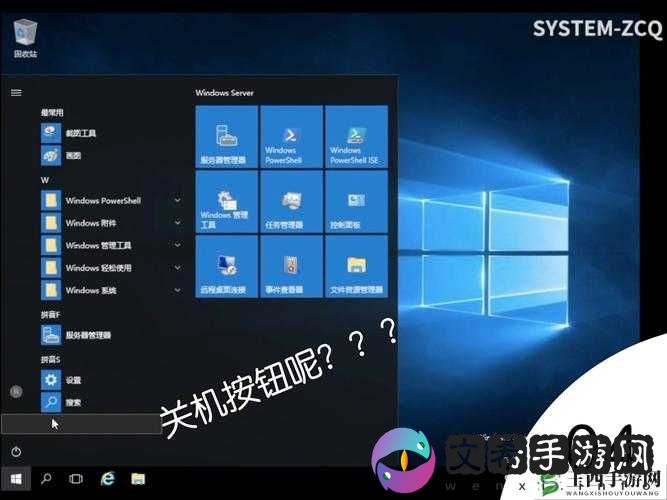Open Task View on the taskbar
The width and height of the screenshot is (667, 500).
click(76, 479)
